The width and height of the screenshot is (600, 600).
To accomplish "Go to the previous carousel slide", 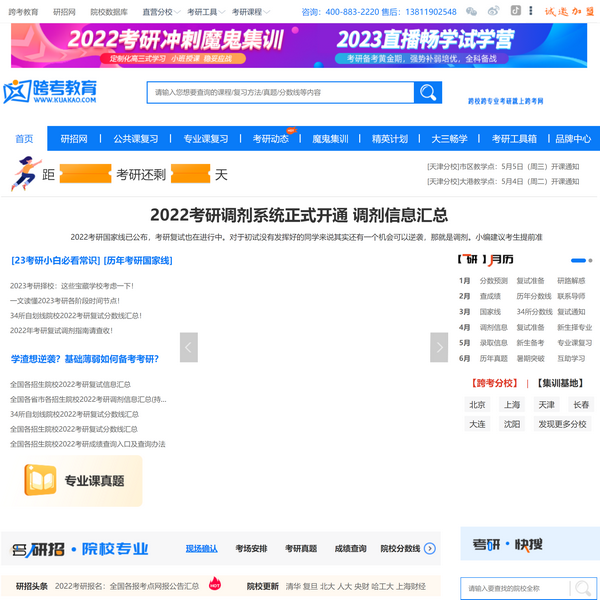I will pos(189,347).
